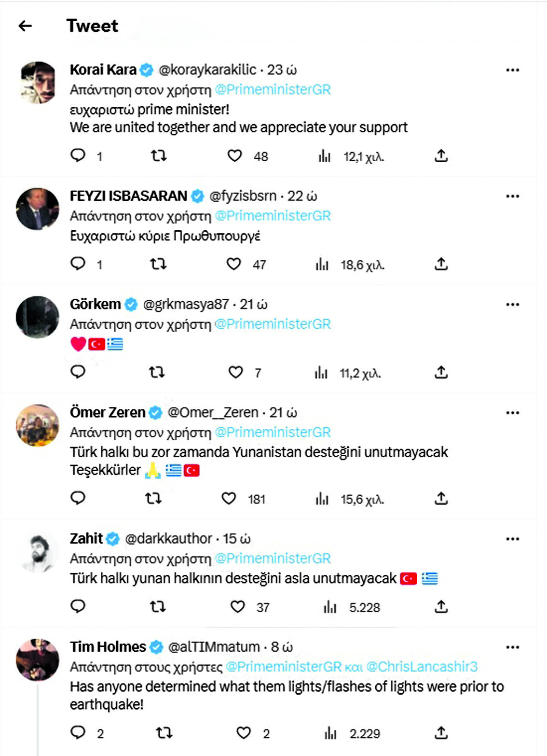Like Görkem's flag emoji tweet
This screenshot has height=756, width=547.
[235, 372]
